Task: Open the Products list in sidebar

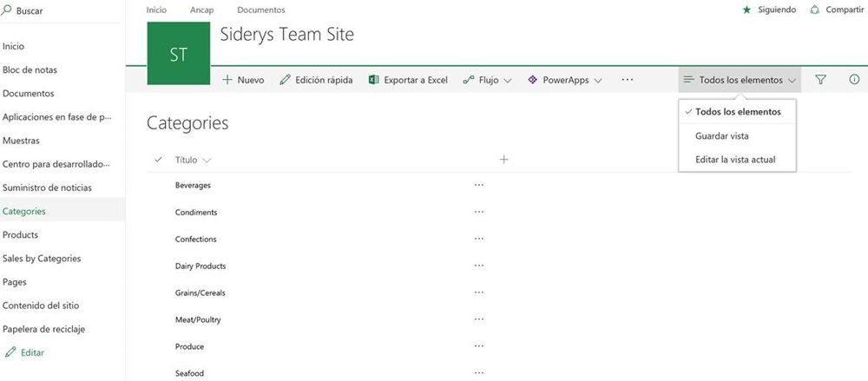Action: click(x=21, y=235)
